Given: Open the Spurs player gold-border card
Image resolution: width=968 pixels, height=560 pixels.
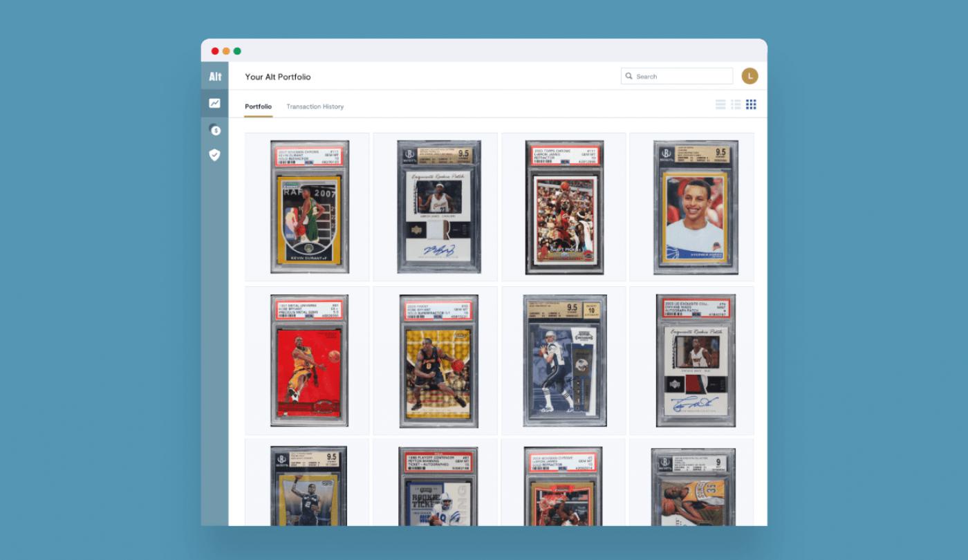Looking at the screenshot, I should pyautogui.click(x=308, y=486).
